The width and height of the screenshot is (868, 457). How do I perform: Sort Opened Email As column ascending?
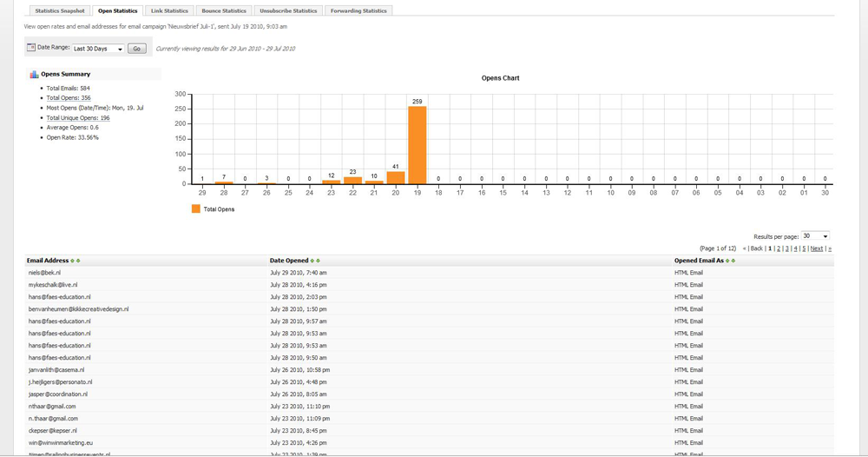point(727,261)
